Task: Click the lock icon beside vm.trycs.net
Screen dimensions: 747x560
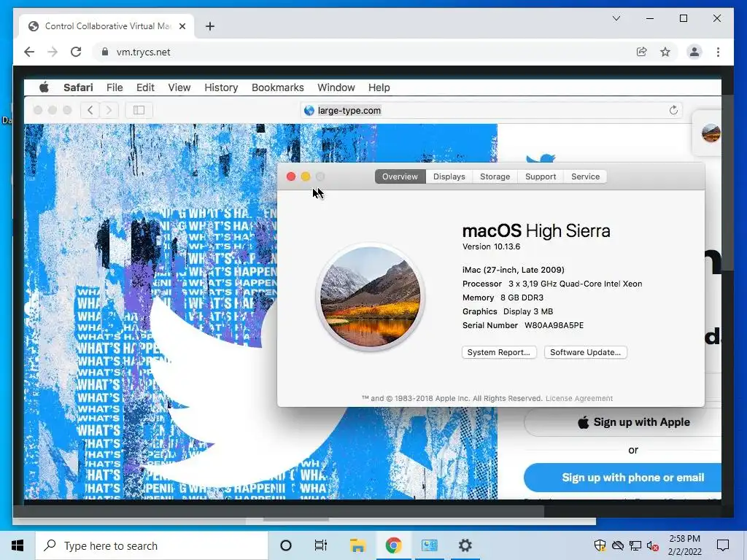Action: click(x=105, y=52)
